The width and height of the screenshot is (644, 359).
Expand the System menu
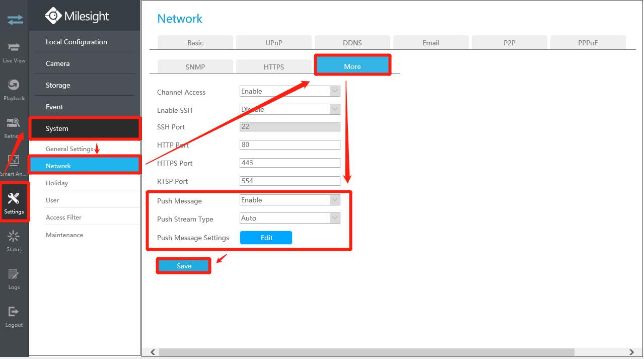tap(85, 128)
